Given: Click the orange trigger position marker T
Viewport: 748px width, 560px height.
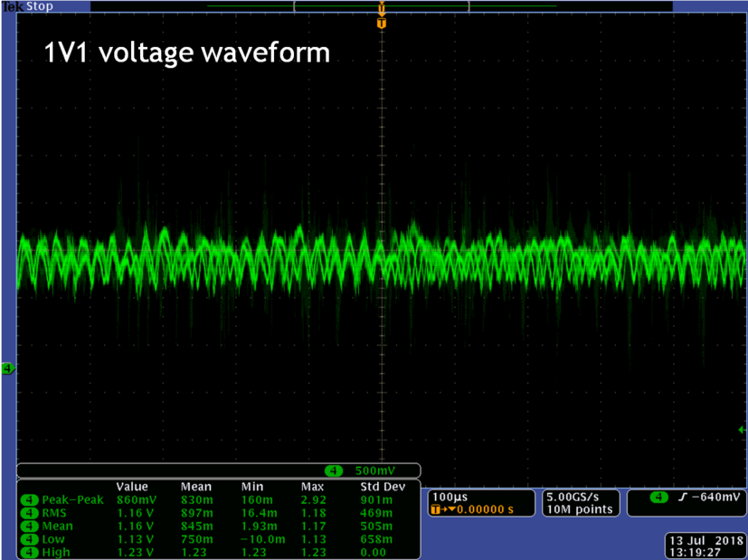Looking at the screenshot, I should click(381, 23).
